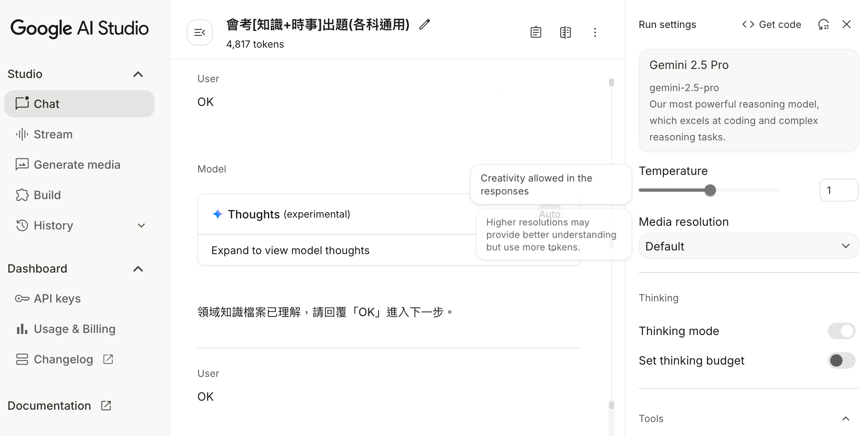Select the Gemini 2.5 Pro model card
This screenshot has height=436, width=868.
[x=748, y=101]
